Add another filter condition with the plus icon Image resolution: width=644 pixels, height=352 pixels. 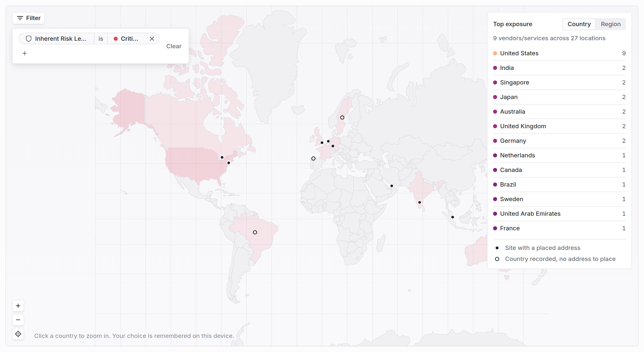[25, 53]
